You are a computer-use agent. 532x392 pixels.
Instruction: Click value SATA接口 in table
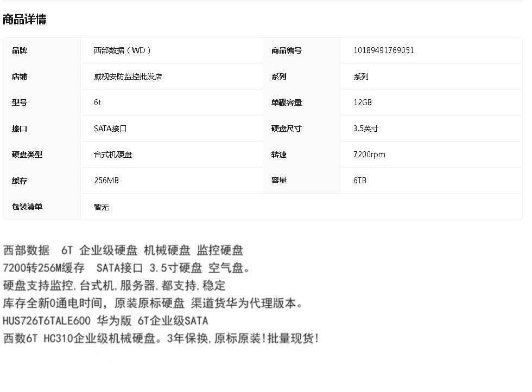pos(110,128)
